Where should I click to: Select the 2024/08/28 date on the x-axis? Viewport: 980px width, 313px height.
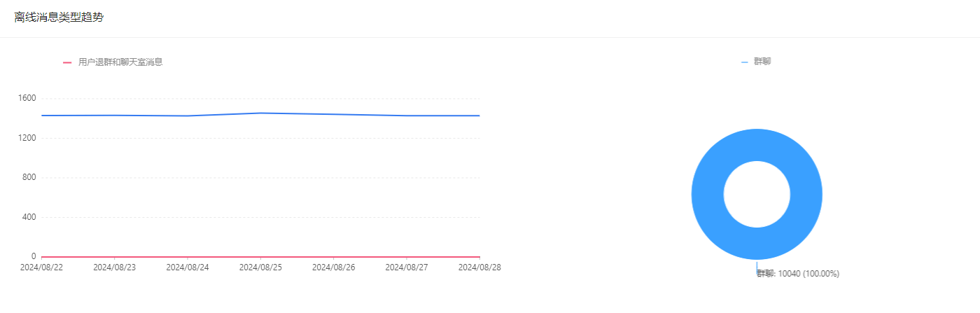pyautogui.click(x=479, y=267)
